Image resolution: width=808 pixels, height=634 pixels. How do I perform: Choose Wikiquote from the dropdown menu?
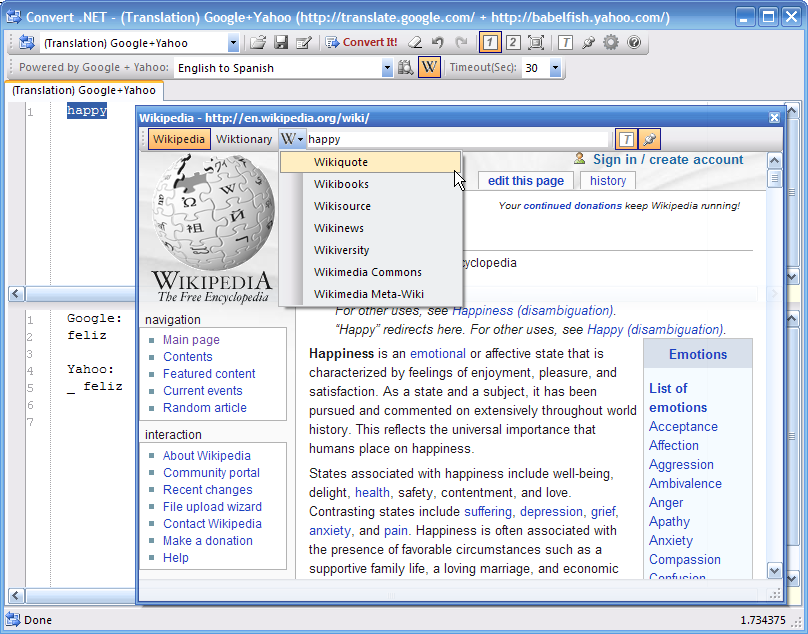point(370,162)
